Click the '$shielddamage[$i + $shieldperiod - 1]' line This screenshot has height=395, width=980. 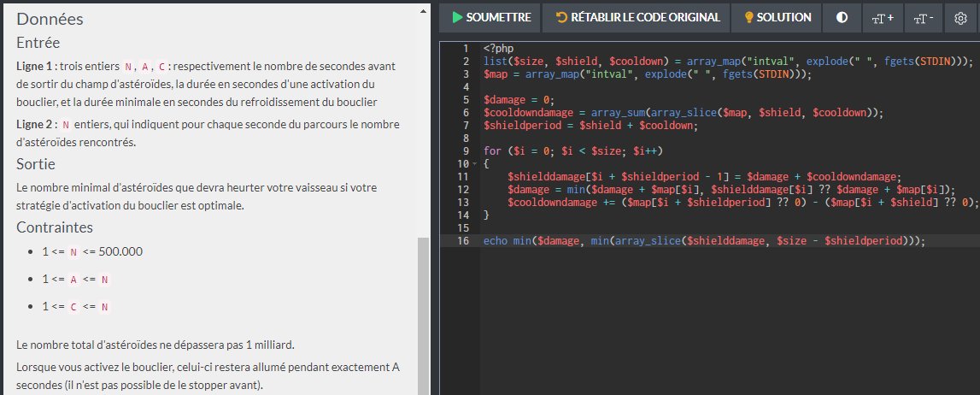(x=705, y=176)
